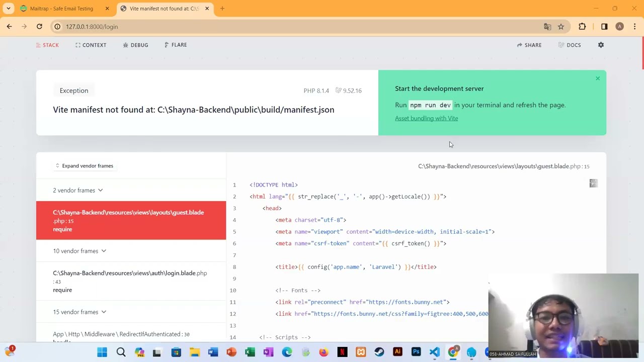Click the fonts.bunny.net preconnect code line
The width and height of the screenshot is (644, 362).
[362, 302]
